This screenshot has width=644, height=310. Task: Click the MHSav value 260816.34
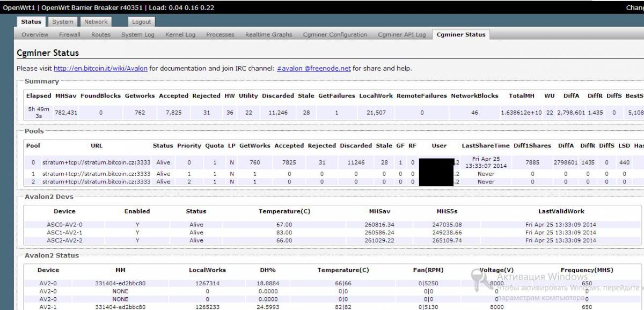pos(379,225)
